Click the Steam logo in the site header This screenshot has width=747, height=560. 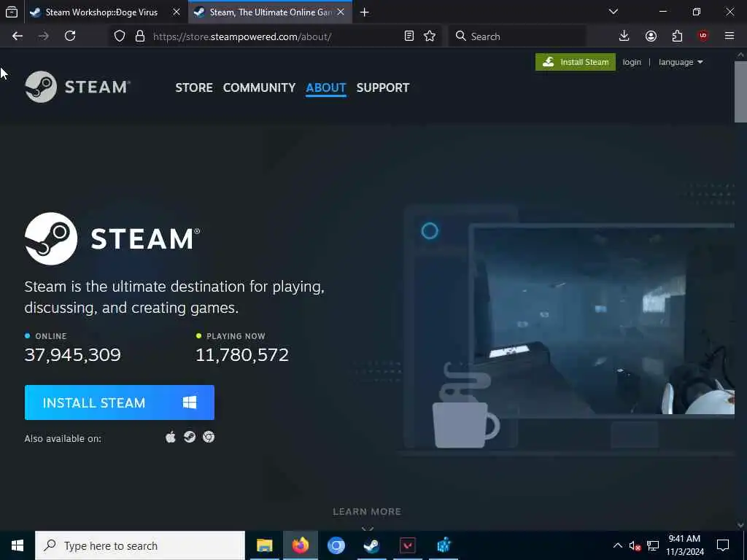(x=77, y=87)
